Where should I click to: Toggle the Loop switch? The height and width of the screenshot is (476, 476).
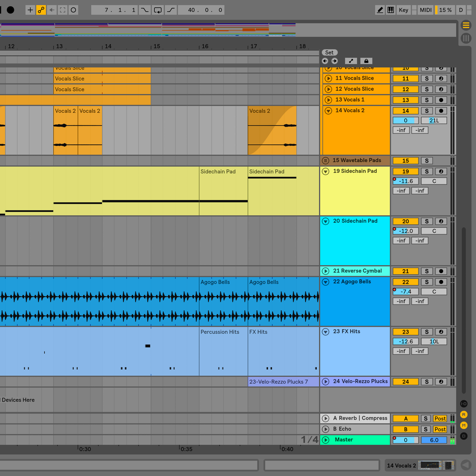[158, 10]
